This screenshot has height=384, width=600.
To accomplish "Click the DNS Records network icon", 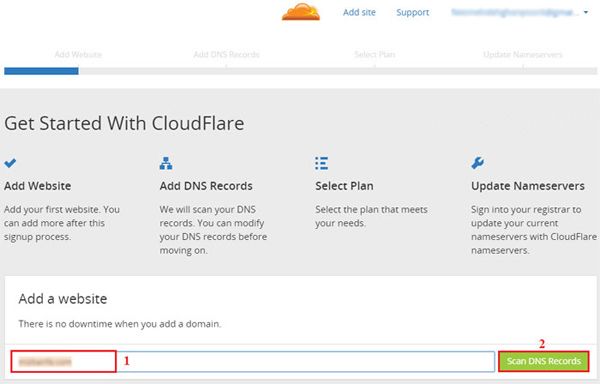I will click(x=166, y=163).
